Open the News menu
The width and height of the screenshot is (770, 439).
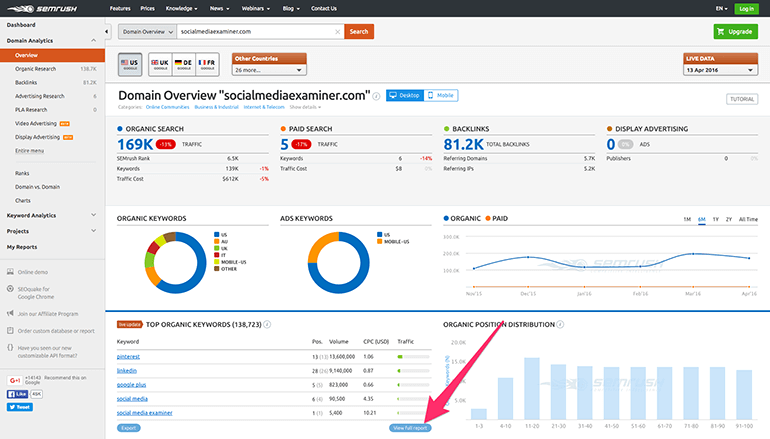point(219,8)
